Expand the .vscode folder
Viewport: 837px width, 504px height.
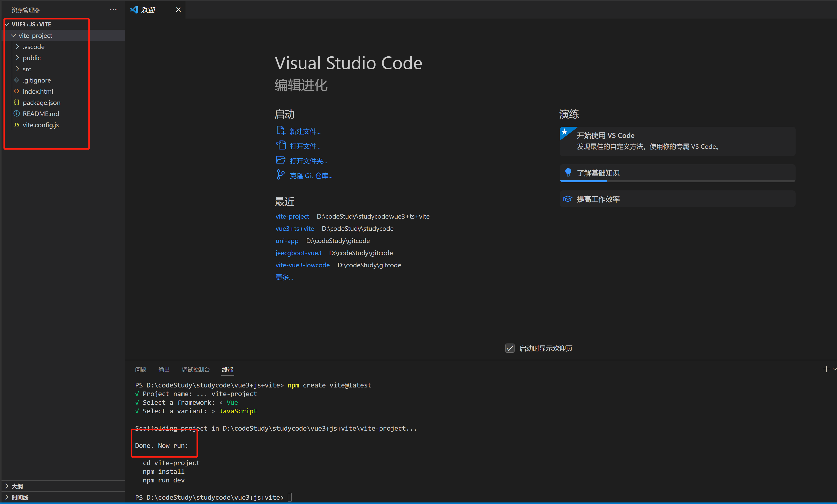[x=17, y=46]
